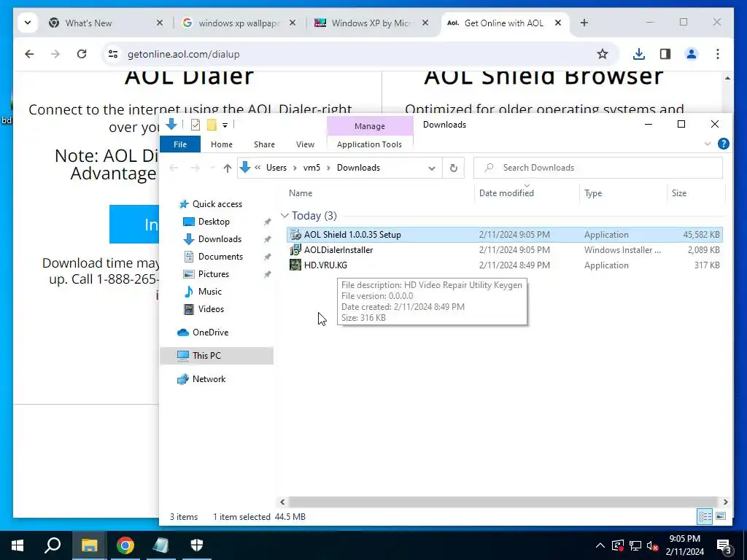The image size is (747, 560).
Task: Click the Explorer horizontal scrollbar
Action: (x=503, y=502)
